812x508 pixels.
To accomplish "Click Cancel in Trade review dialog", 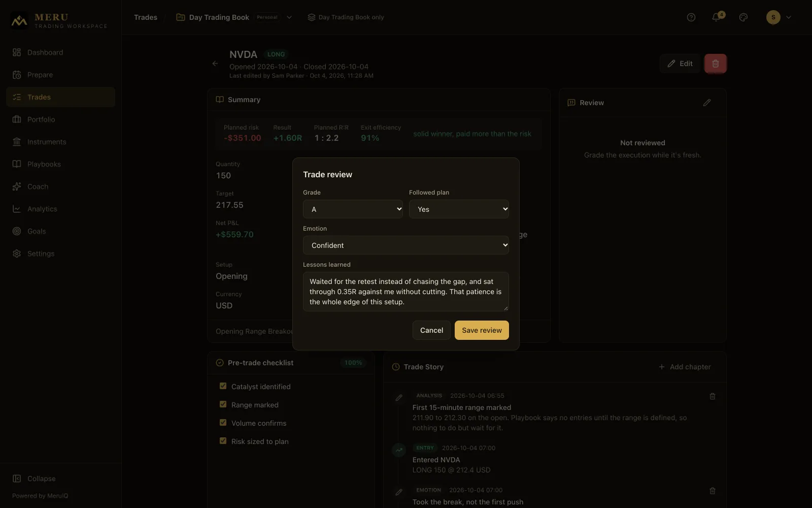I will [x=431, y=330].
